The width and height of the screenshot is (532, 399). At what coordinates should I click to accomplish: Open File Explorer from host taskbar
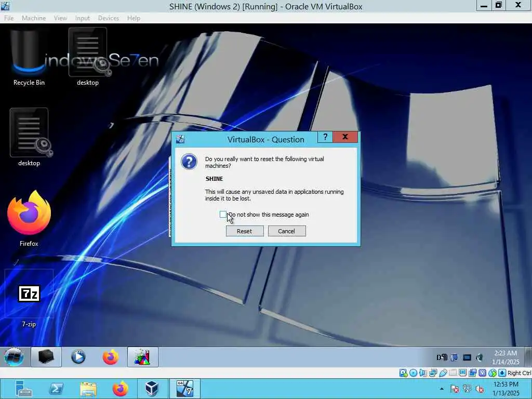[88, 389]
